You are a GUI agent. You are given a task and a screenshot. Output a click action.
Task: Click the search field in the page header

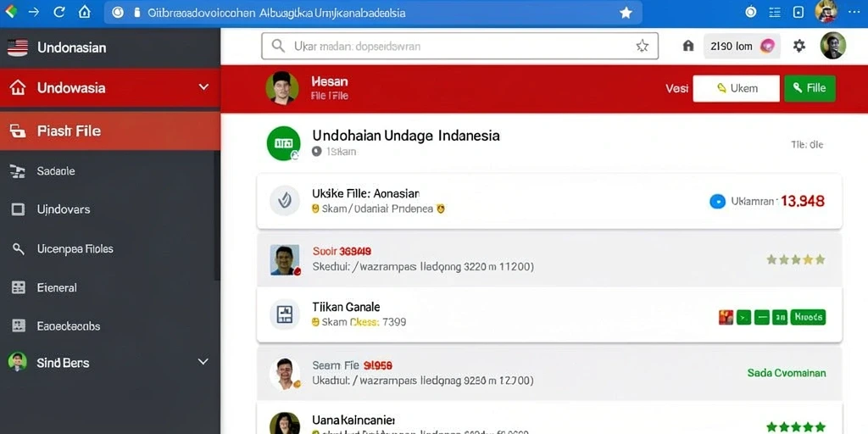click(459, 46)
